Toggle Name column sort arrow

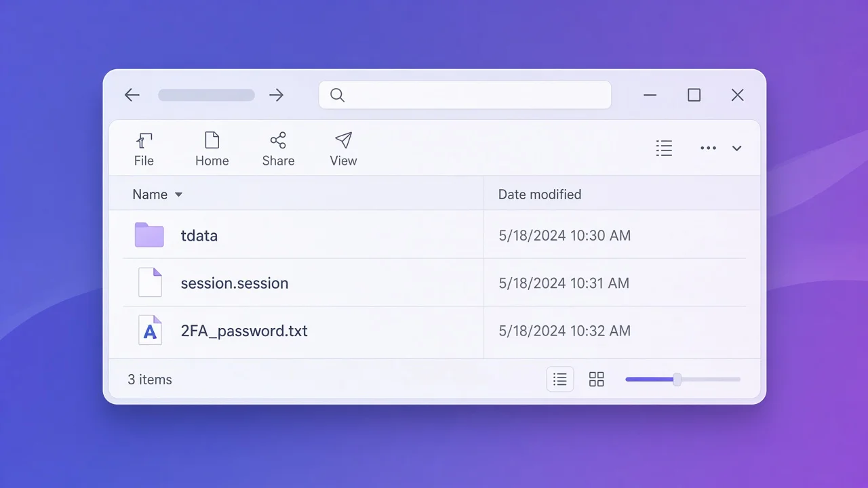tap(178, 195)
